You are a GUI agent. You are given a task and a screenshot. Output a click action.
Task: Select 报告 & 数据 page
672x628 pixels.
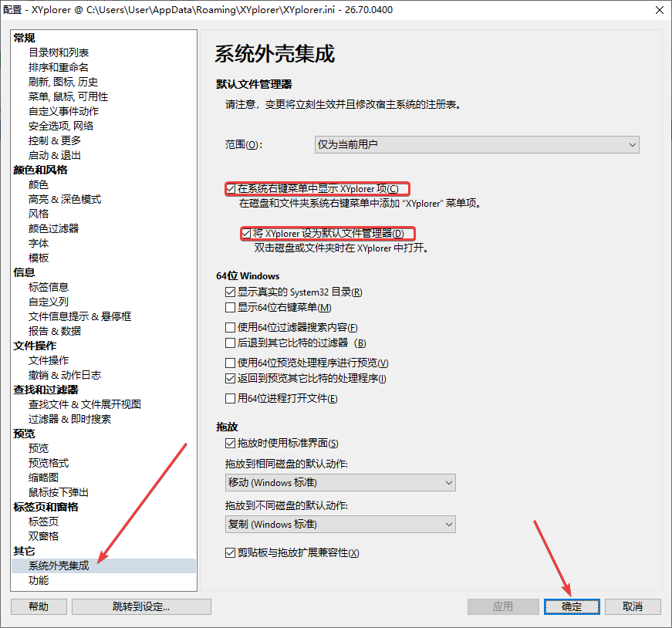(55, 332)
